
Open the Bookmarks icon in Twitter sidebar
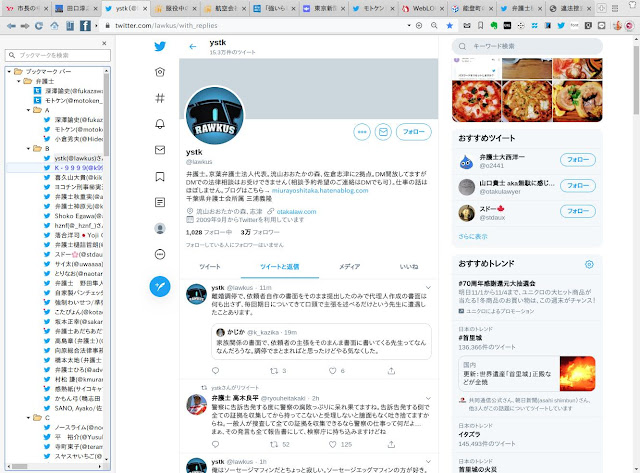[x=160, y=176]
